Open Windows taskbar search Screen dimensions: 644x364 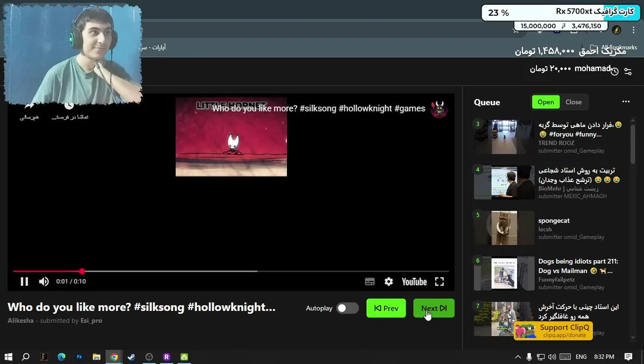coord(26,357)
